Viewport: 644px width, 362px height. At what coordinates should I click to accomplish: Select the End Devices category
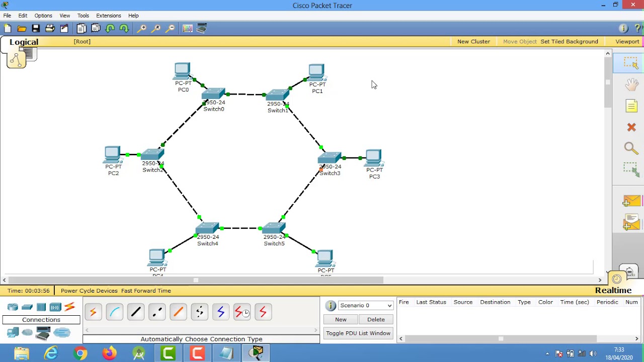tap(13, 332)
